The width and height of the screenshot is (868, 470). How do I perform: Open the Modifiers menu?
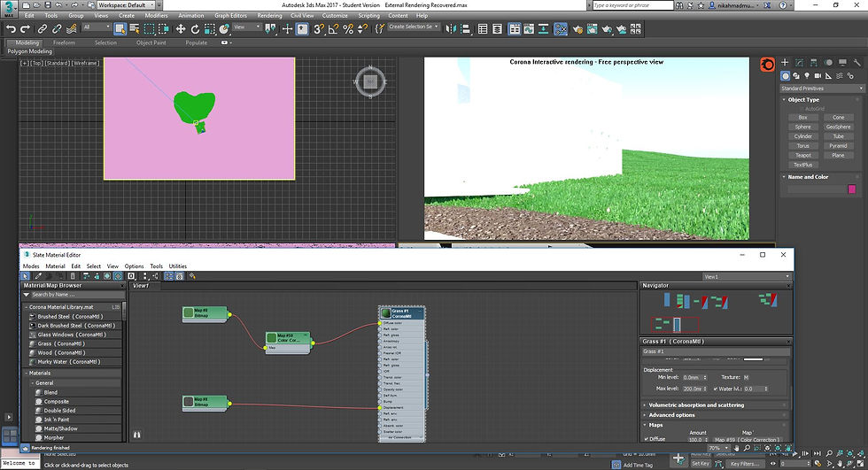[156, 15]
